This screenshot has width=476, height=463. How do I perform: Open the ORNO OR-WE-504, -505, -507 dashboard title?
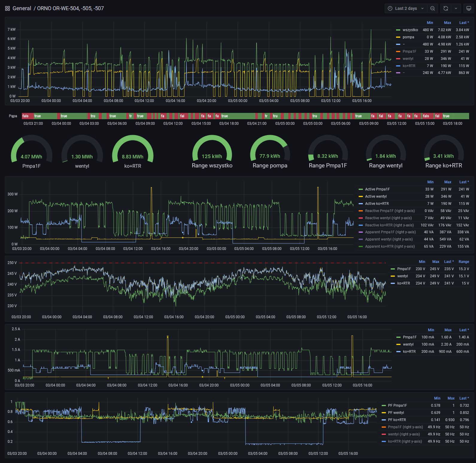tap(70, 8)
